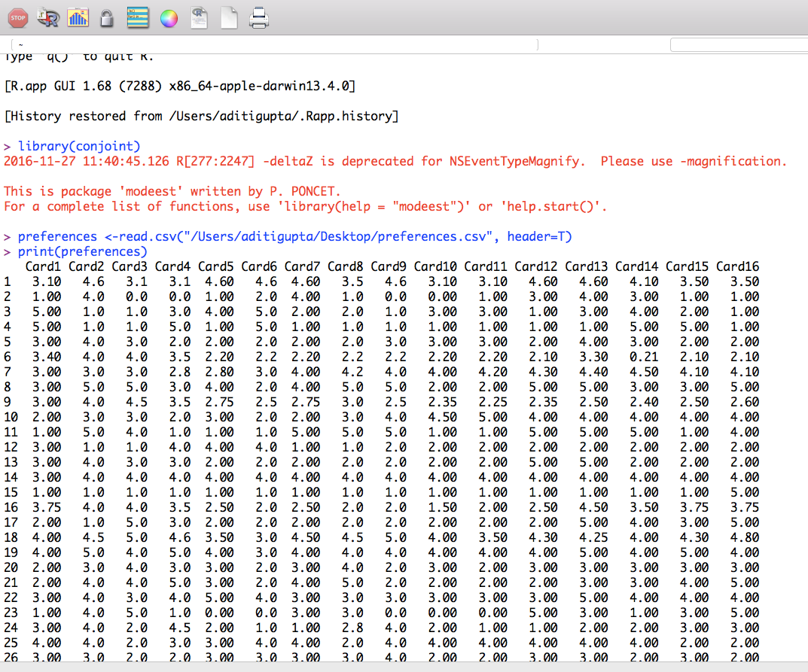Screen dimensions: 808x672
Task: Click the 2.75 Card5 value in row 9
Action: pyautogui.click(x=220, y=402)
